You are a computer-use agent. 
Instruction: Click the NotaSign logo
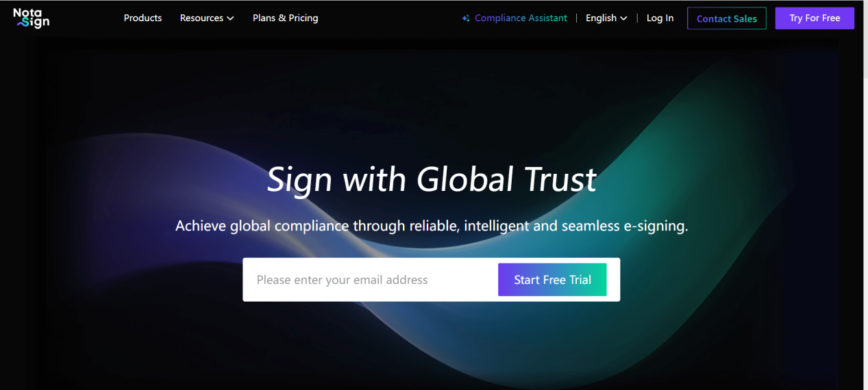32,18
